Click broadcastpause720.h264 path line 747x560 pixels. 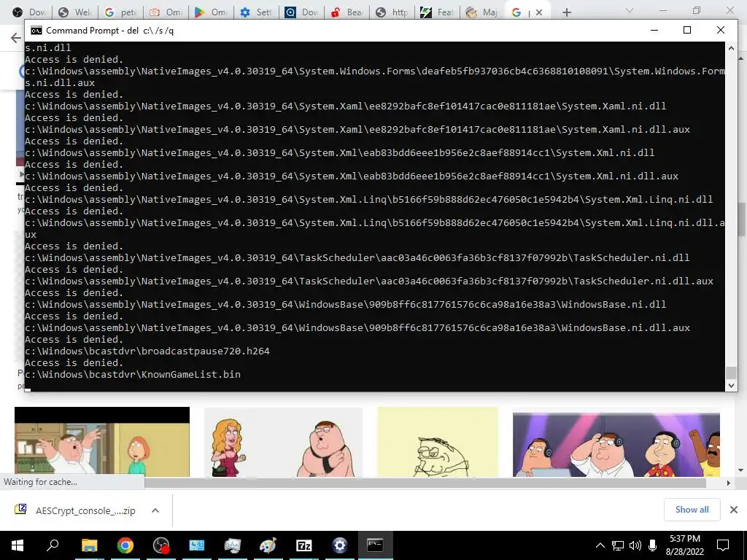tap(147, 351)
